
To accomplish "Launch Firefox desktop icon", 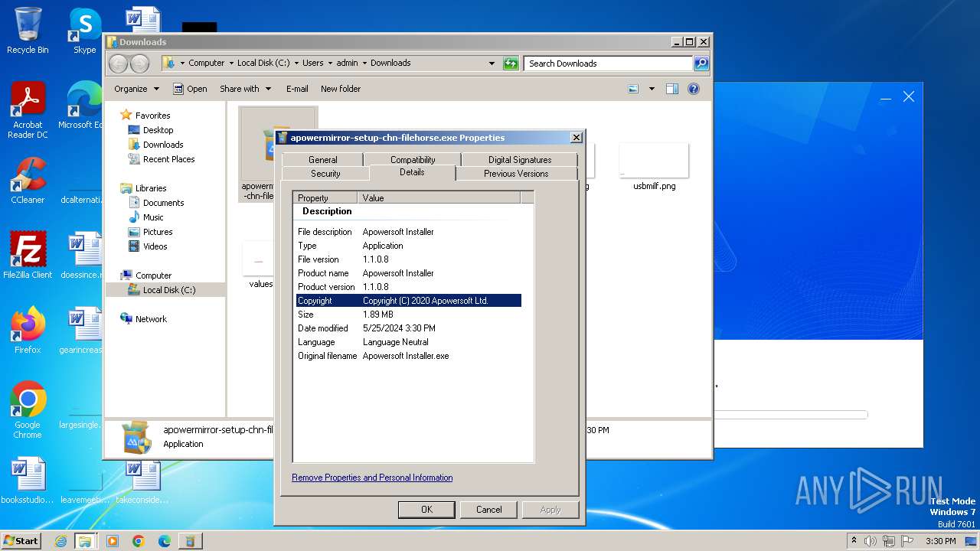I will [x=28, y=331].
